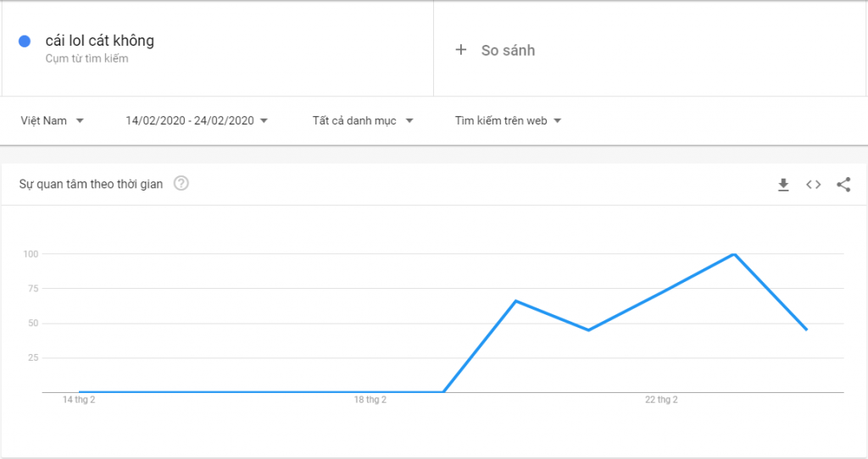
Task: Click the plus icon beside So sánh
Action: click(x=461, y=50)
